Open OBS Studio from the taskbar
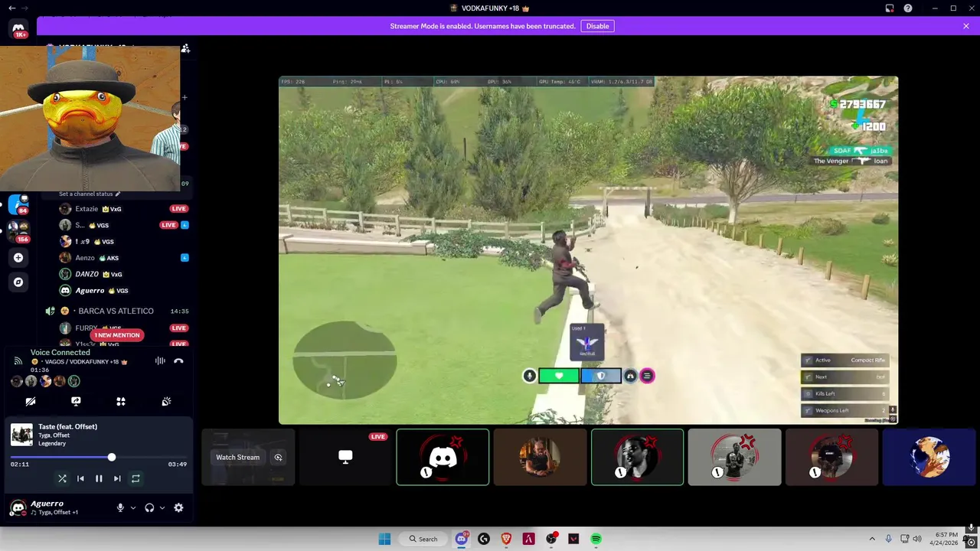Viewport: 980px width, 551px height. 551,539
